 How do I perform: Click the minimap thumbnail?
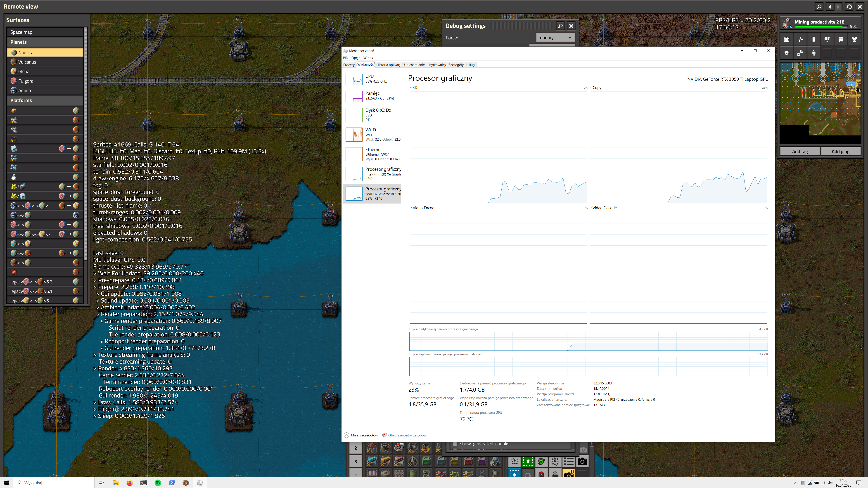(820, 103)
